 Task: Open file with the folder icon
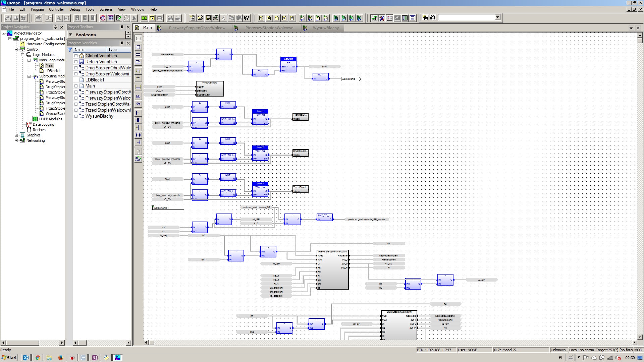pos(200,18)
